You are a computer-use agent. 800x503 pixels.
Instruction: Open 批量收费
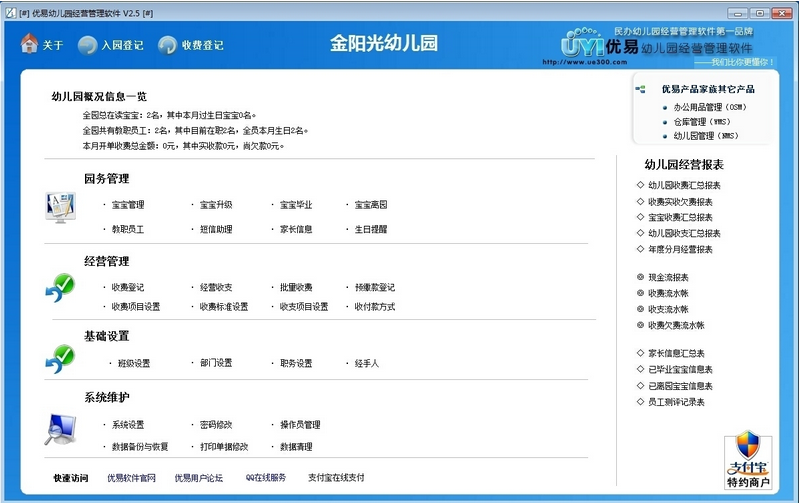pos(296,288)
